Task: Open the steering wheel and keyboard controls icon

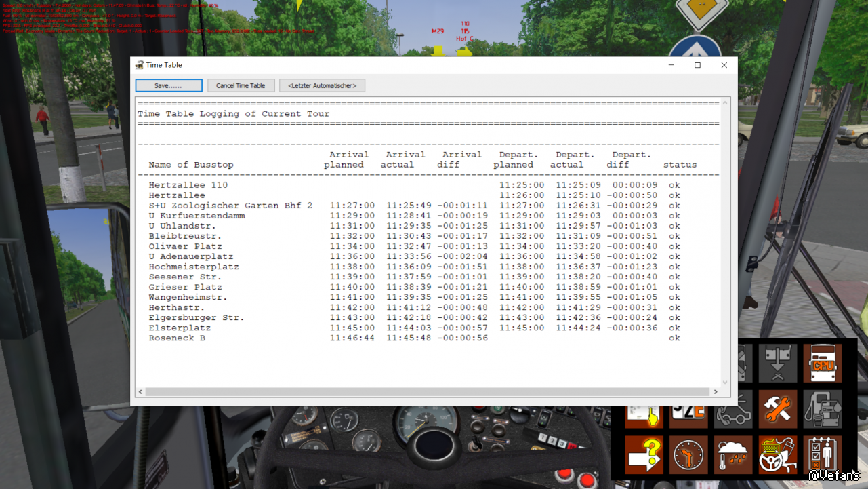Action: click(x=778, y=454)
